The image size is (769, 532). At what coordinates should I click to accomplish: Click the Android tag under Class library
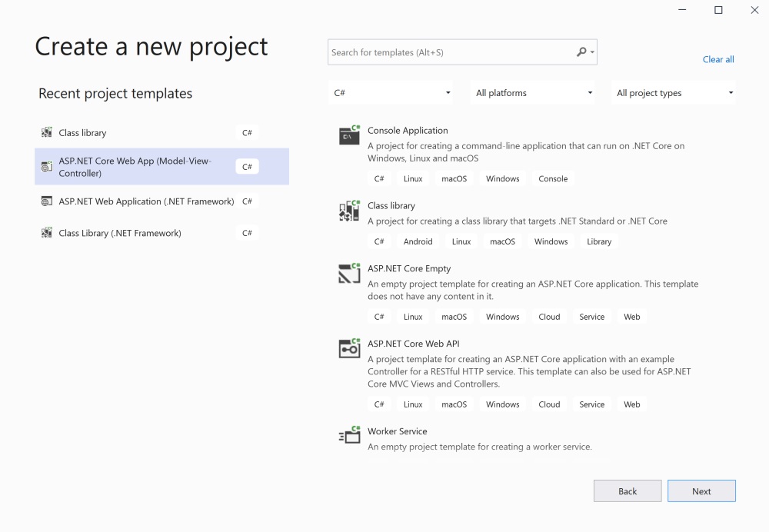point(418,241)
